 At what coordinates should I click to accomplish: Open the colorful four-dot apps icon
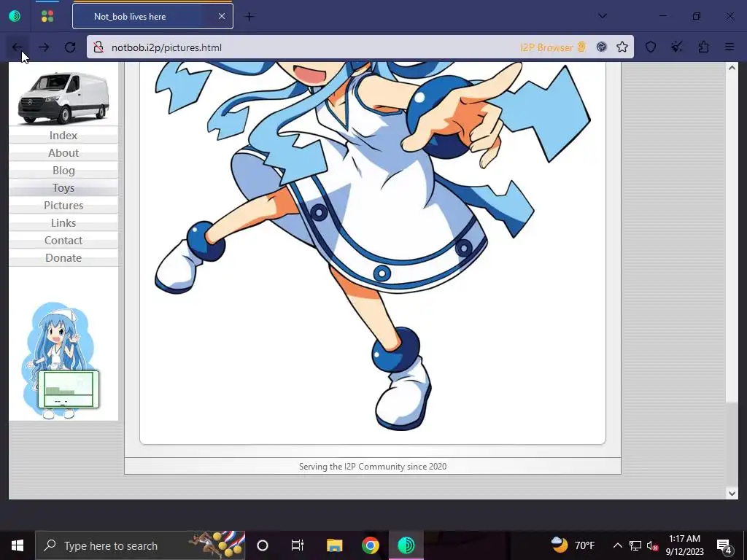point(47,16)
